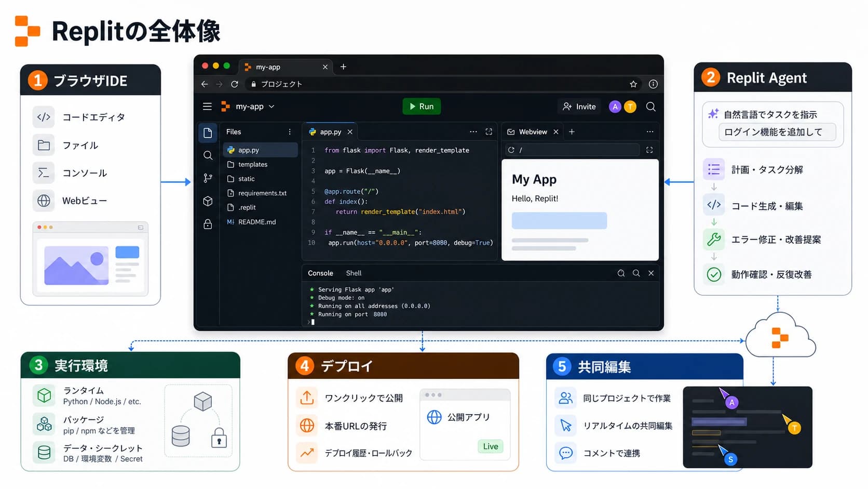Click the 計画・タスク分解 list icon
The height and width of the screenshot is (489, 868).
714,169
